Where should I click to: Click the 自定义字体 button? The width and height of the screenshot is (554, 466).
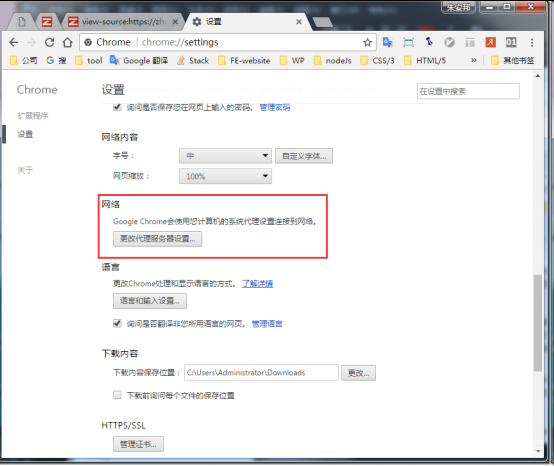click(x=304, y=156)
